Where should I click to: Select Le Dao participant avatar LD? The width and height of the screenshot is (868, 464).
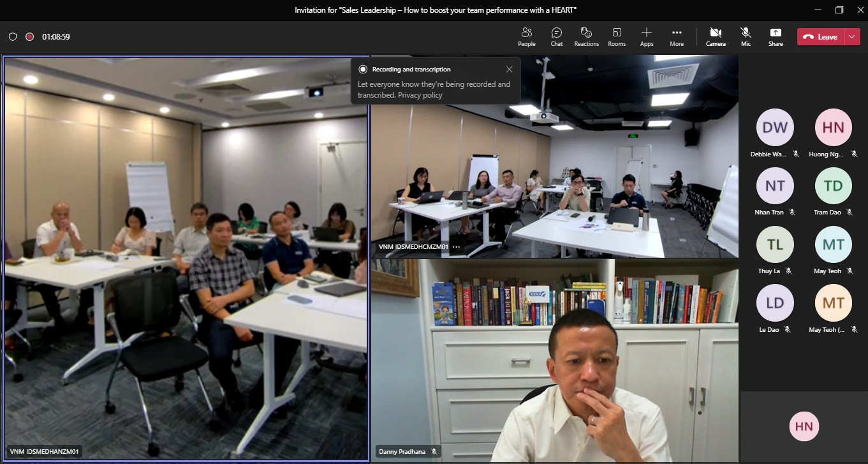tap(775, 303)
